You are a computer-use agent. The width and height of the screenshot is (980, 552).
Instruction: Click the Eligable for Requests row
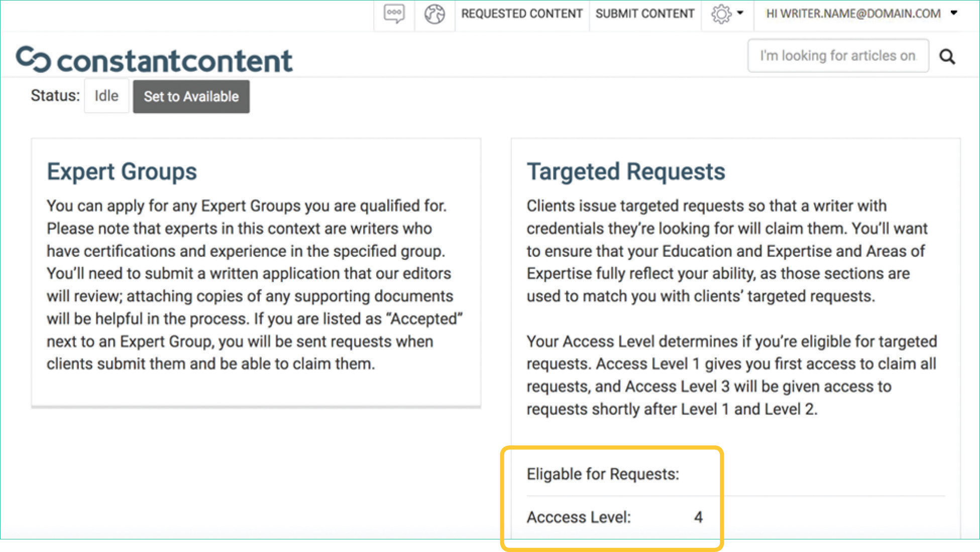click(602, 474)
